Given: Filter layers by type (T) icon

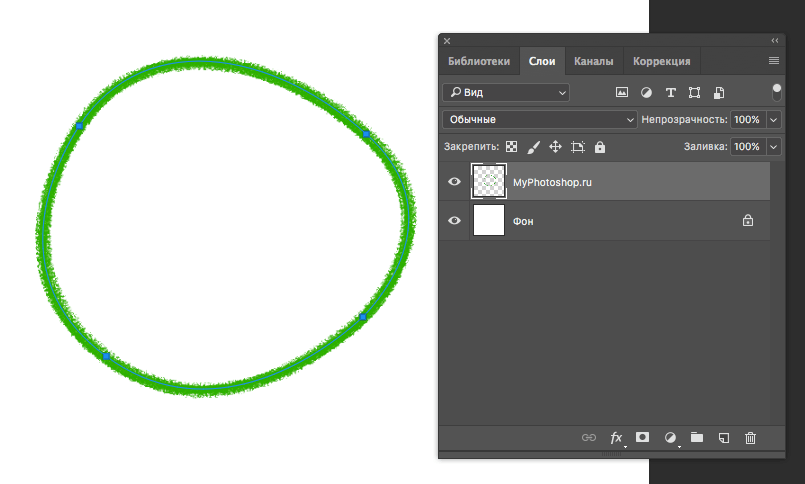Looking at the screenshot, I should click(x=670, y=92).
